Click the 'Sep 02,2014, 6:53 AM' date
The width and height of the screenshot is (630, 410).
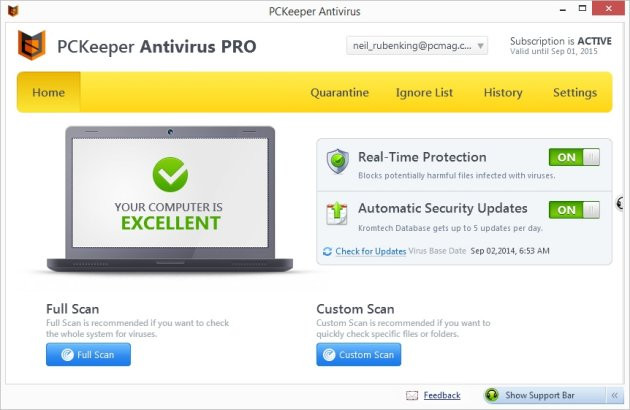(x=510, y=251)
